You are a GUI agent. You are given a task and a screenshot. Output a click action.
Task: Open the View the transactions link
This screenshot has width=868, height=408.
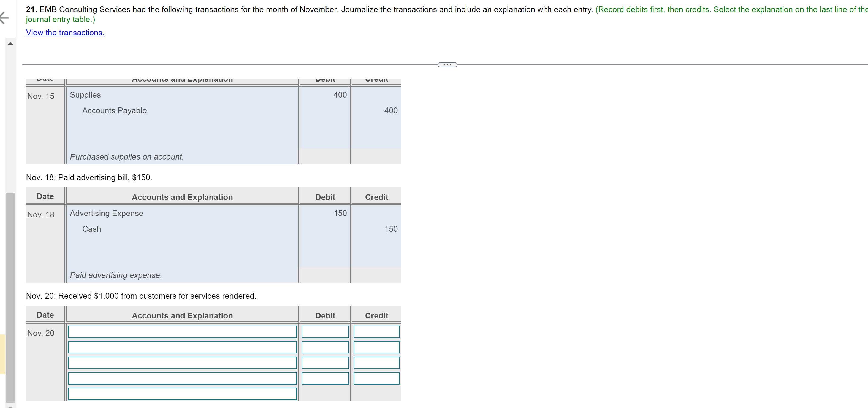(x=65, y=33)
